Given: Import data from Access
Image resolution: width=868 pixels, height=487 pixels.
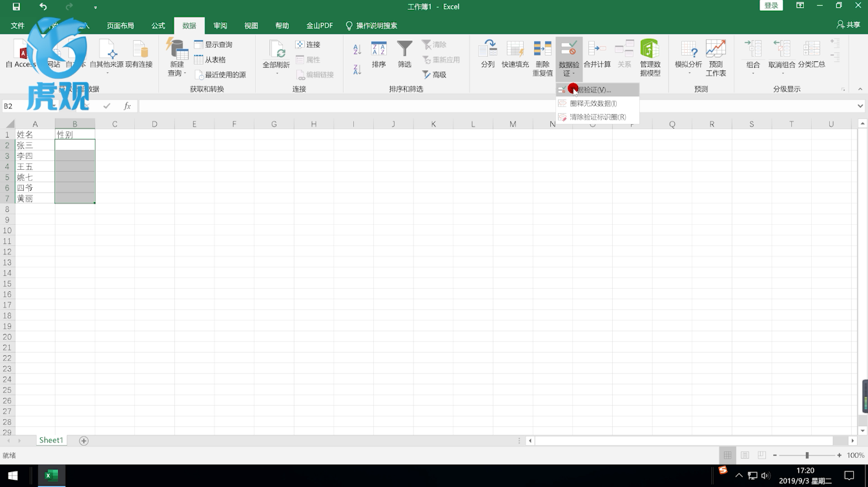Looking at the screenshot, I should [21, 55].
